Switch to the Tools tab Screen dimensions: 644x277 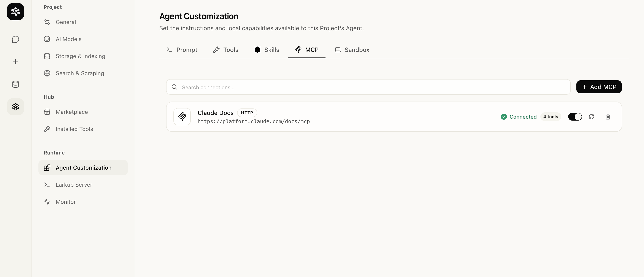pos(225,50)
